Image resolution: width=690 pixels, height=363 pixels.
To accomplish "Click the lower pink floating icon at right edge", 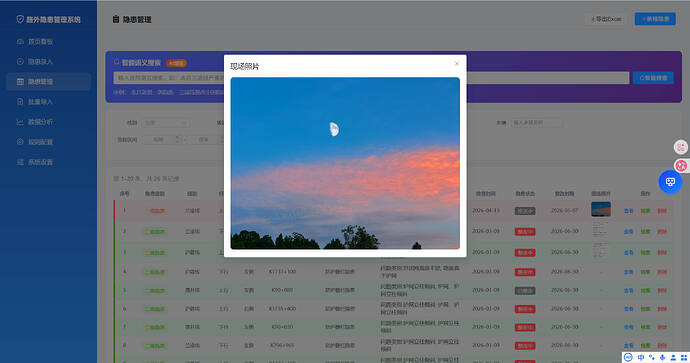I will 681,165.
